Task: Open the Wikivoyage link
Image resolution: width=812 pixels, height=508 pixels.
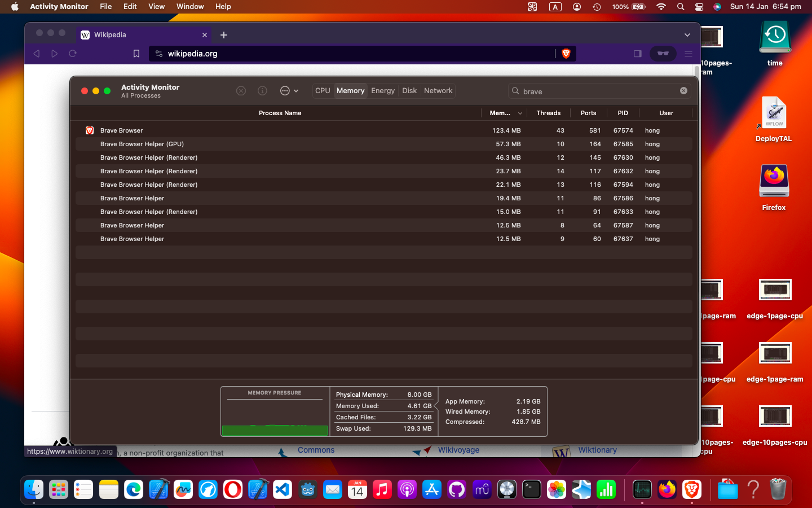Action: coord(458,450)
